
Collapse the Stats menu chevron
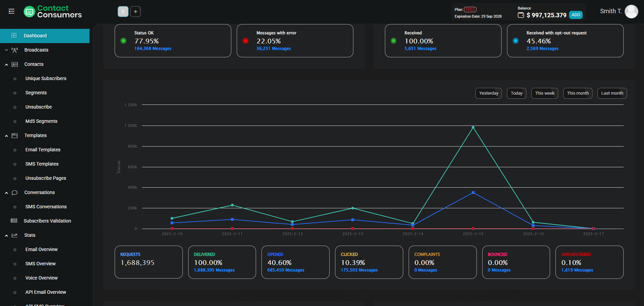point(6,235)
